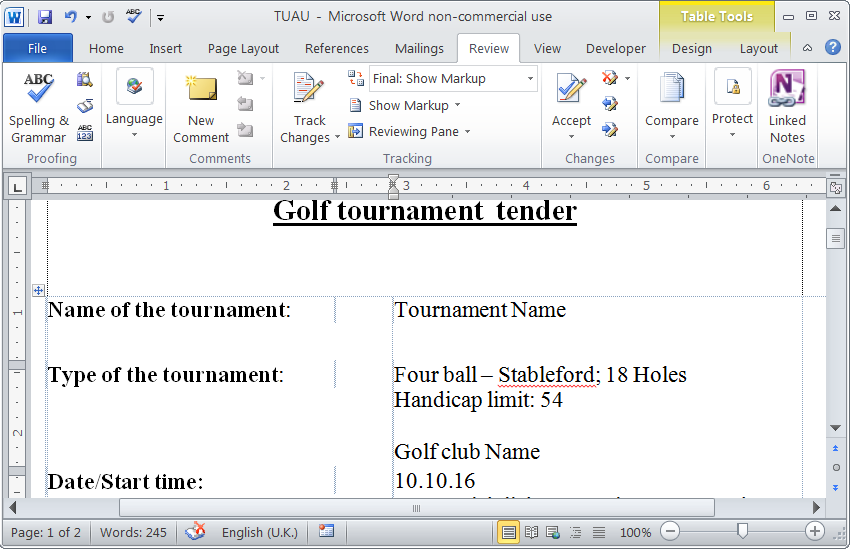Toggle the ruler display button above scrollbar
850x551 pixels.
click(836, 187)
